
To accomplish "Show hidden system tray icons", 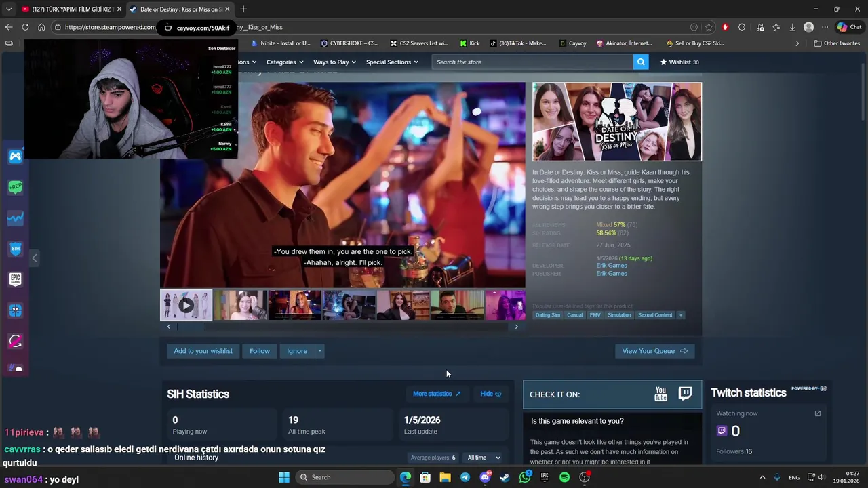I will (x=762, y=477).
